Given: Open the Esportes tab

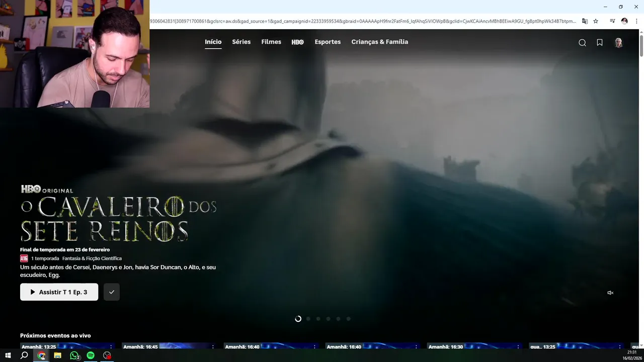Looking at the screenshot, I should [328, 42].
